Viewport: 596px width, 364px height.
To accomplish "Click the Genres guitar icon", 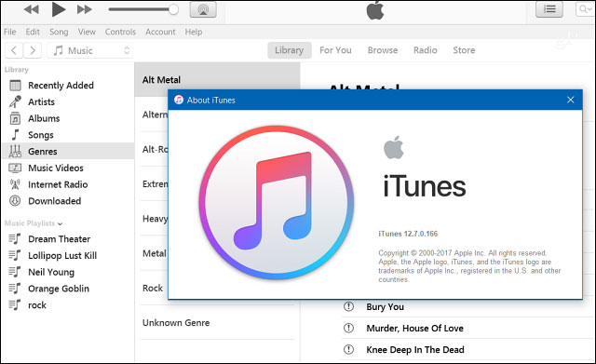I will point(15,152).
